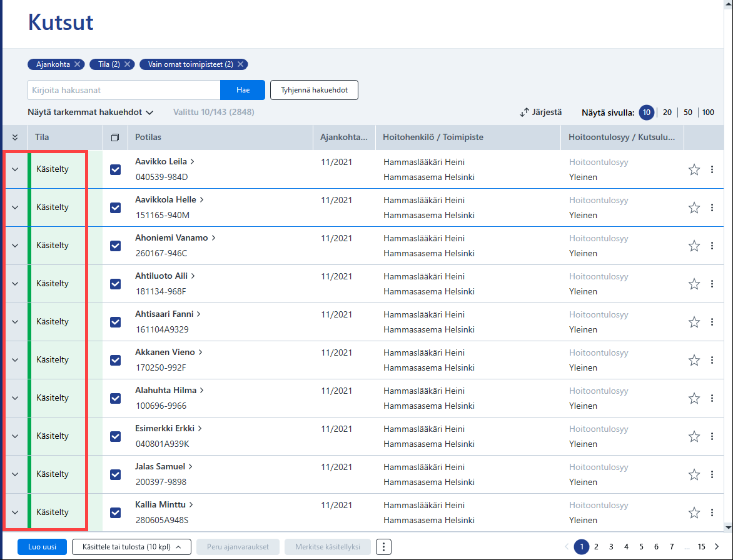Expand row details for Akkanen Vieno
The image size is (733, 560).
click(15, 360)
